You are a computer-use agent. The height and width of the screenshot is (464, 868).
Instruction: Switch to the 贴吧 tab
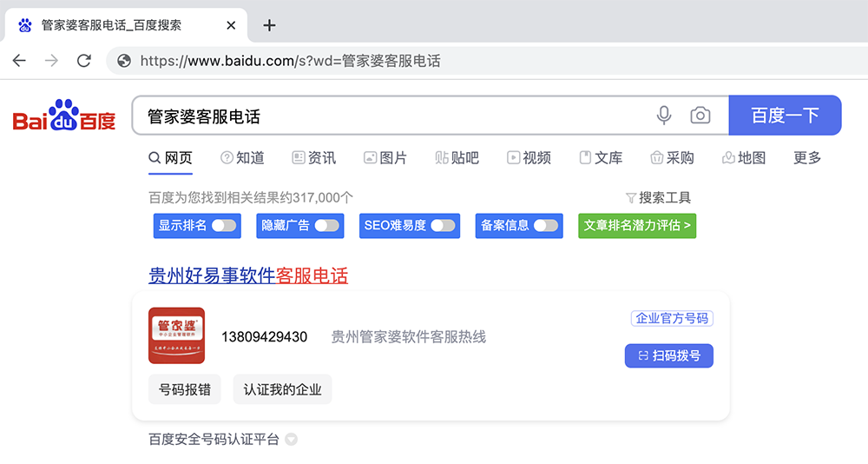457,158
